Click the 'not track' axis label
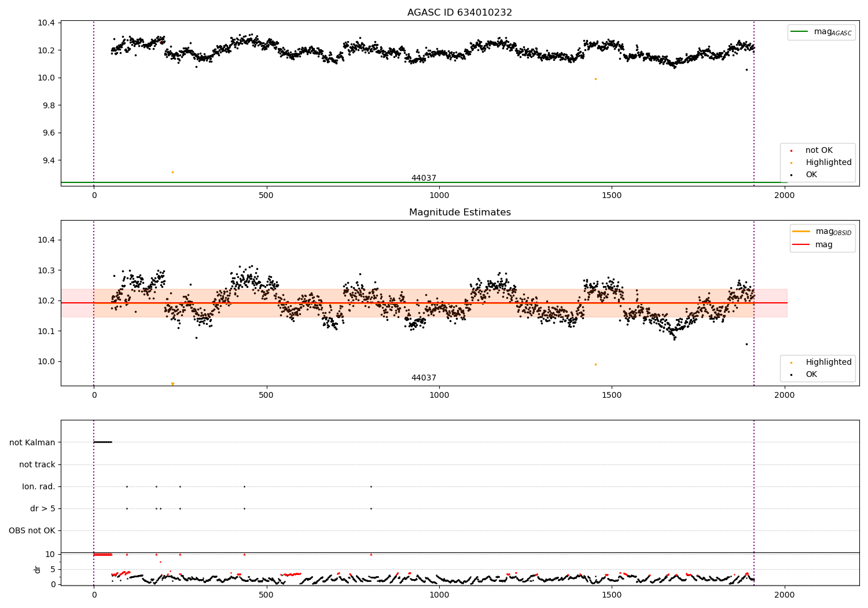Screen dimensions: 868x608 [x=37, y=464]
